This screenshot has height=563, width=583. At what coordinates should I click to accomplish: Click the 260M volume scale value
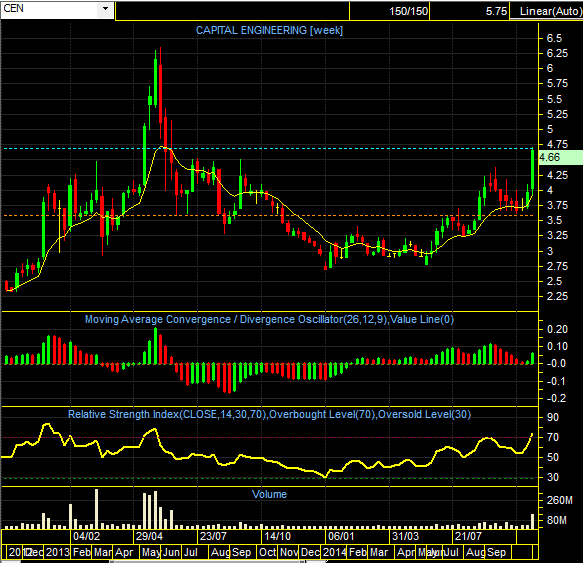(560, 500)
